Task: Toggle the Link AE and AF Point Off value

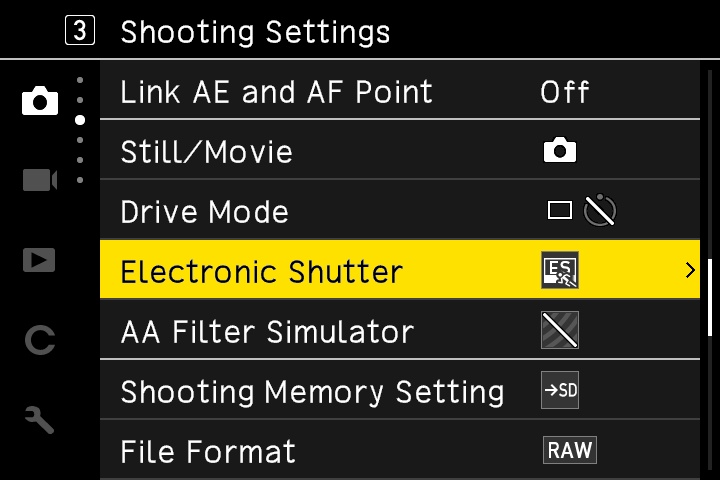Action: [564, 92]
